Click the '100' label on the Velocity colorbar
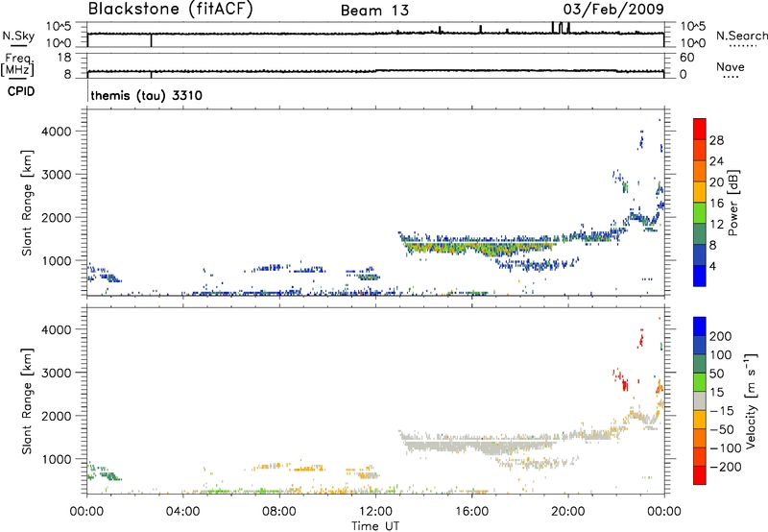Screen dimensions: 768x532 pos(721,355)
